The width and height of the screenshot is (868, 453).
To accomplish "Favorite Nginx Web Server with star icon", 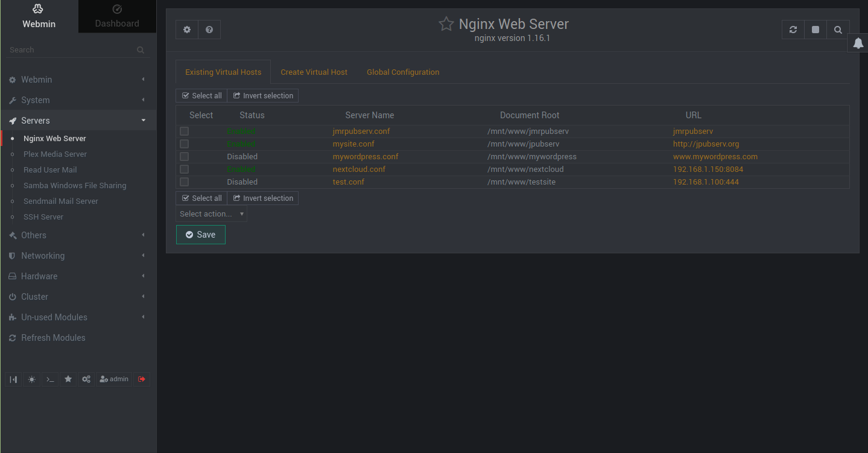I will pos(446,24).
